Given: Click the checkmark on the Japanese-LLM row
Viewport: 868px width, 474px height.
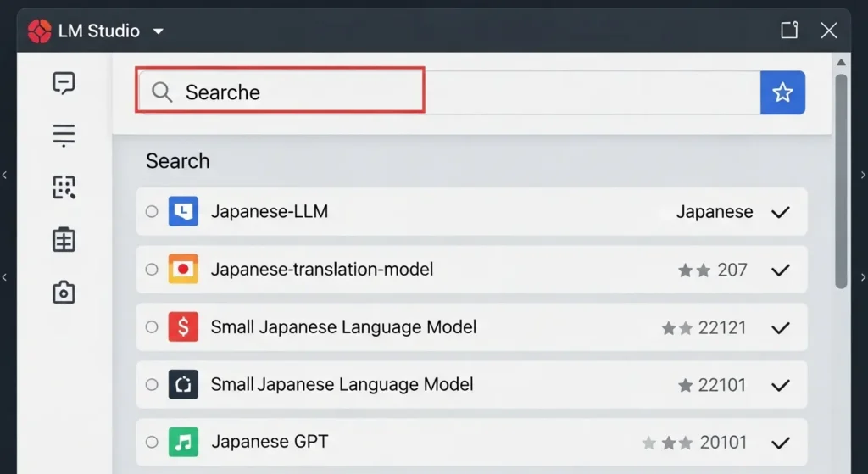Looking at the screenshot, I should (781, 212).
